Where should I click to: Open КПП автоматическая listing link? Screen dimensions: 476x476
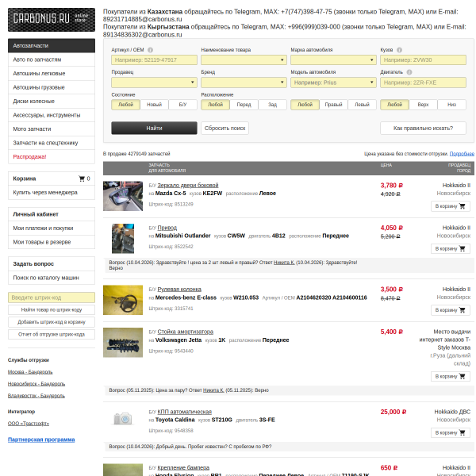pos(184,412)
